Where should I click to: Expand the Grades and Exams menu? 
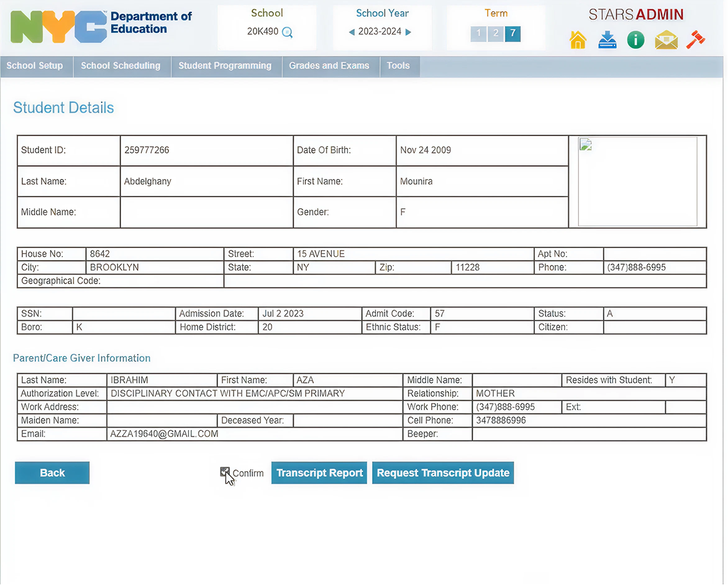coord(329,66)
